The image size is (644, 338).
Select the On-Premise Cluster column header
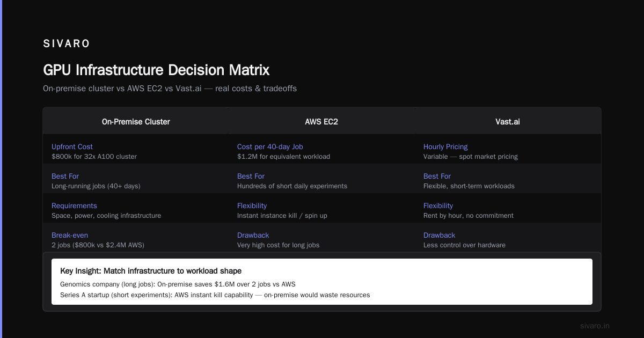point(136,122)
